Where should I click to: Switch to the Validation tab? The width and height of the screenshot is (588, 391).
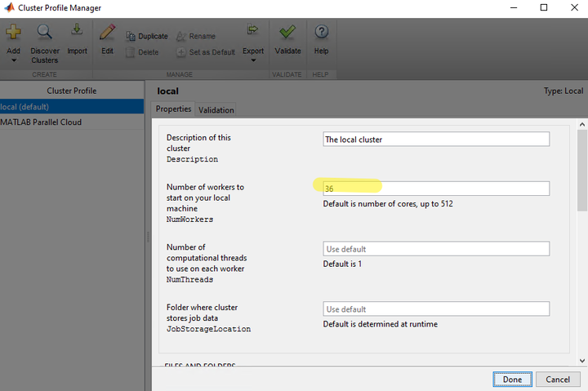(x=216, y=110)
